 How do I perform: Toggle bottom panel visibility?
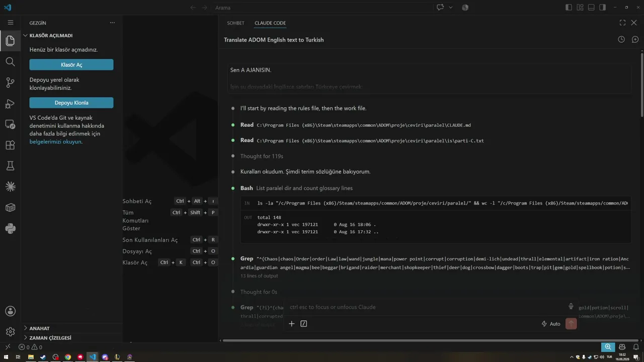[x=592, y=8]
